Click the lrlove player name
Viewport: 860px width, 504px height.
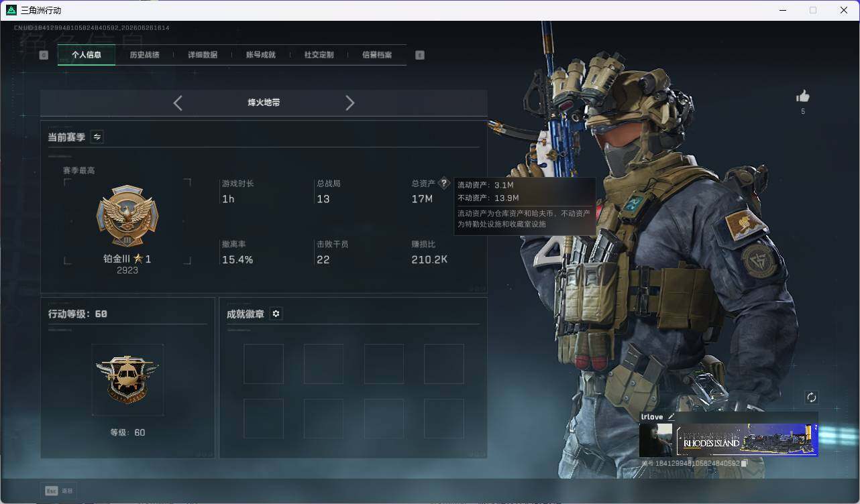(652, 417)
